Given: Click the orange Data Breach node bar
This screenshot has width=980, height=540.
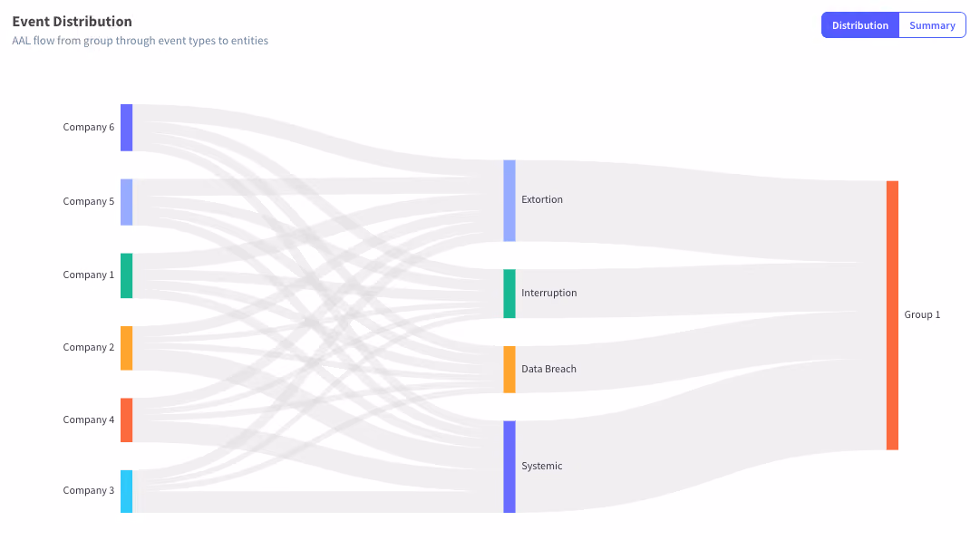Looking at the screenshot, I should pos(509,370).
